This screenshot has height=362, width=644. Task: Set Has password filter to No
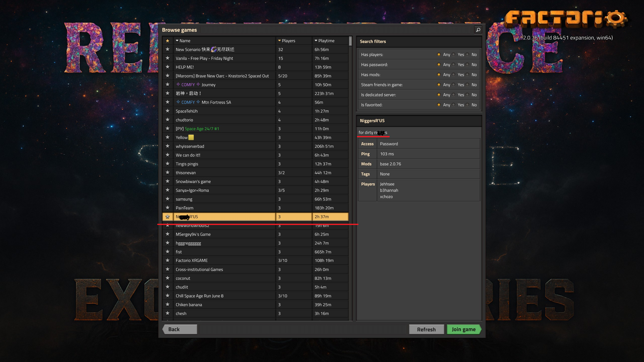[467, 65]
